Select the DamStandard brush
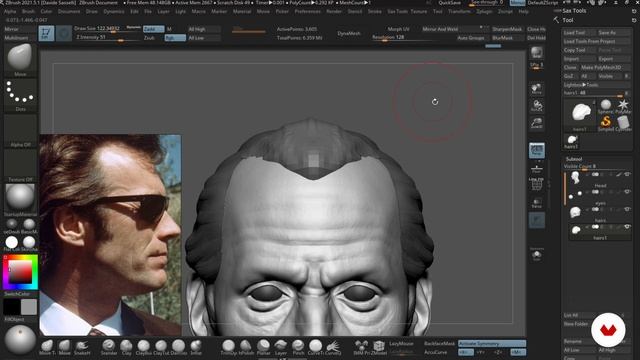This screenshot has width=640, height=360. [x=178, y=346]
